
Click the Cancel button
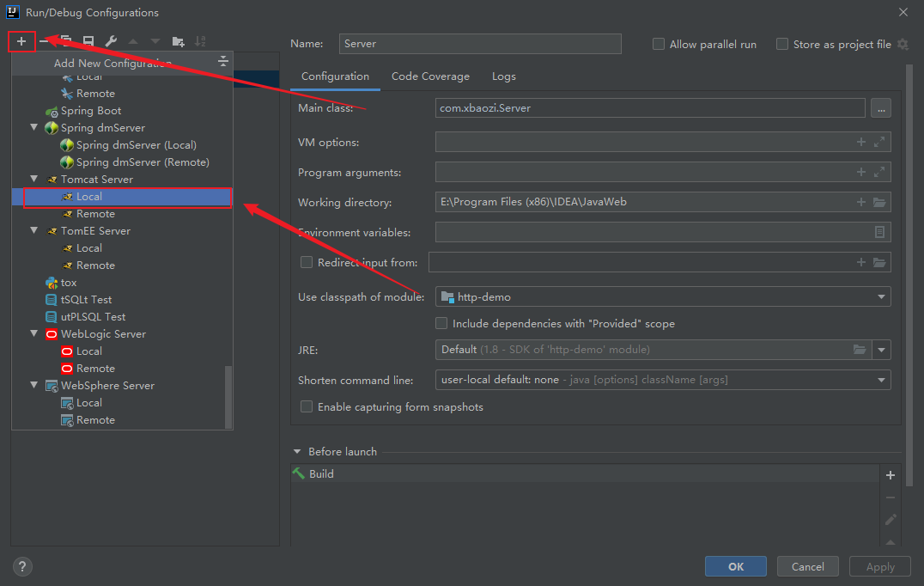pos(807,566)
